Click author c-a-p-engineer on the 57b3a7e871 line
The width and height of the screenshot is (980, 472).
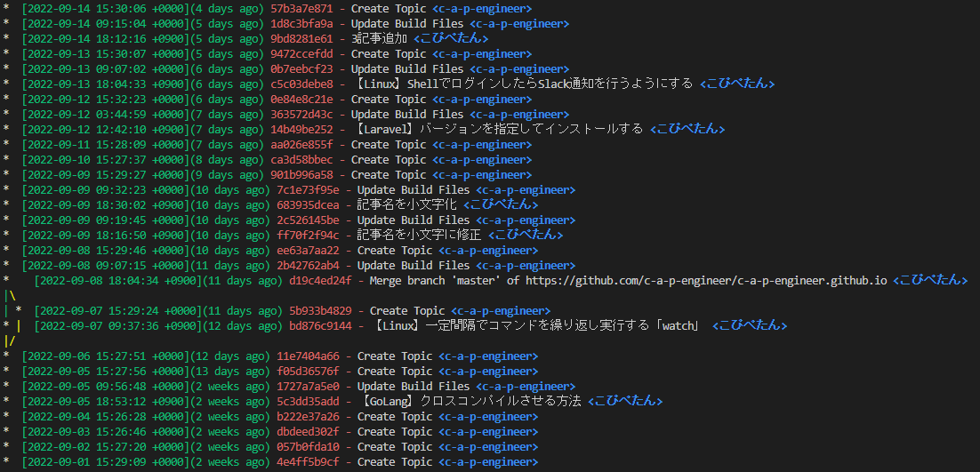(x=482, y=9)
